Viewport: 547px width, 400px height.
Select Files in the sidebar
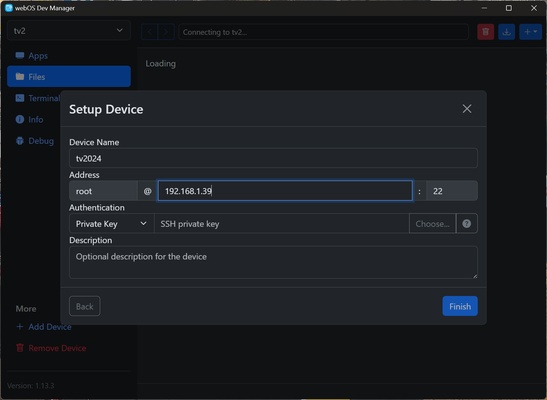(x=69, y=76)
